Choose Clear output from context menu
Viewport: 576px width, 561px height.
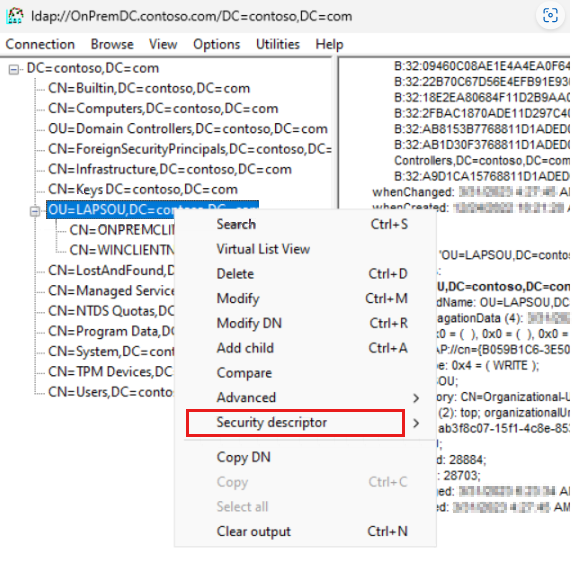305,532
